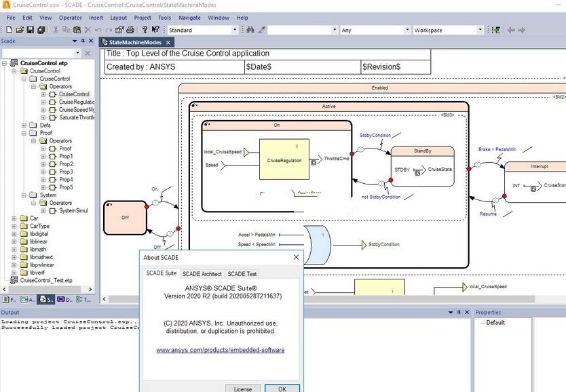The width and height of the screenshot is (566, 392).
Task: Click OK in About SCADE dialog
Action: (x=282, y=389)
